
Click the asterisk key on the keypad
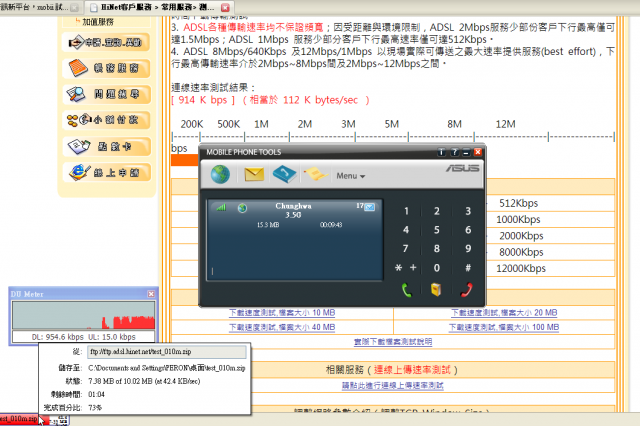click(398, 268)
